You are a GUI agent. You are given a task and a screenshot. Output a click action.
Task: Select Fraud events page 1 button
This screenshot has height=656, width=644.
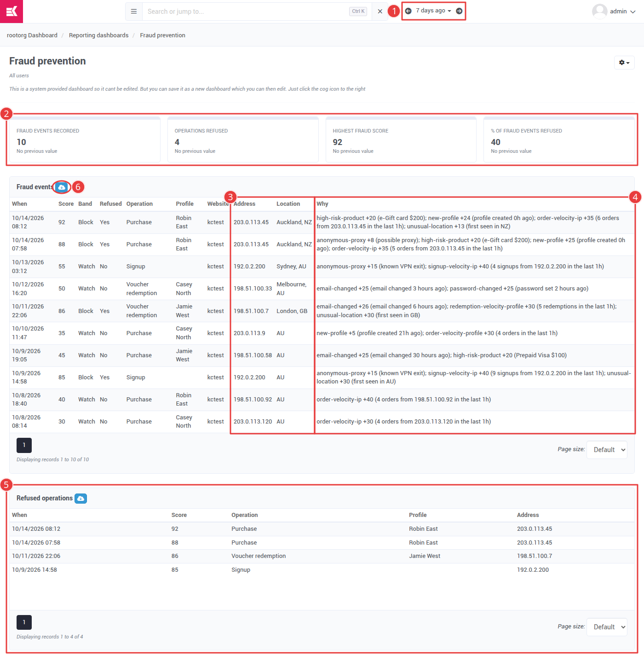pyautogui.click(x=24, y=445)
